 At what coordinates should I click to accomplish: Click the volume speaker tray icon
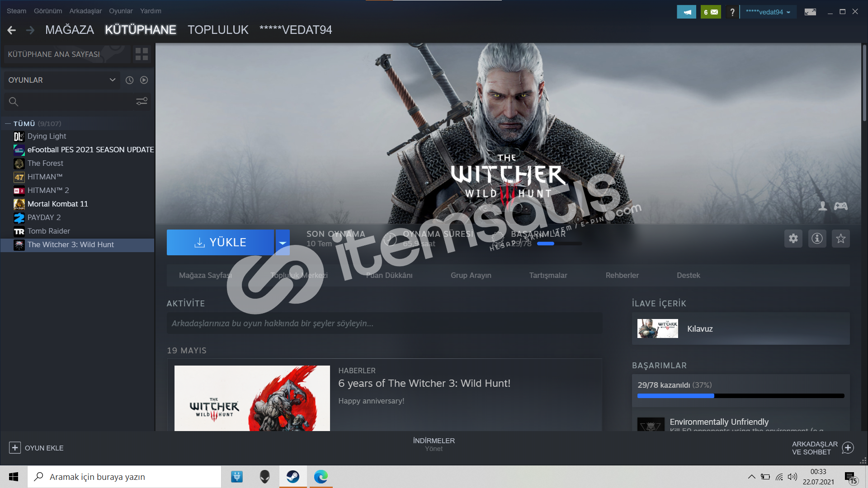[793, 477]
